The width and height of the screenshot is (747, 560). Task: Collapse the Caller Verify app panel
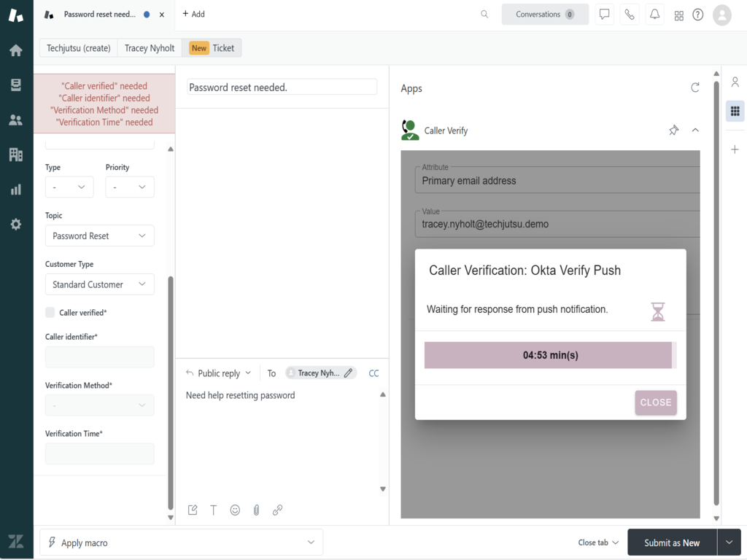(x=695, y=130)
